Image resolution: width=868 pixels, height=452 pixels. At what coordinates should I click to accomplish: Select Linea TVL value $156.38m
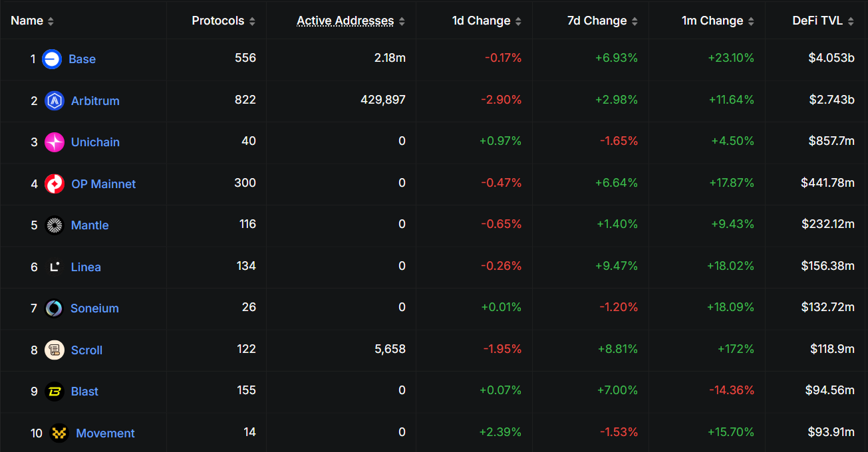(x=828, y=266)
